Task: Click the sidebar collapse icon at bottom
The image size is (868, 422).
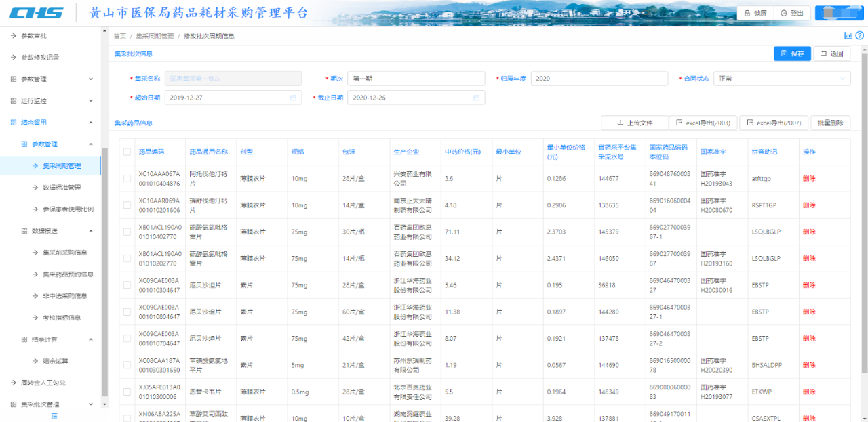Action: click(x=54, y=415)
